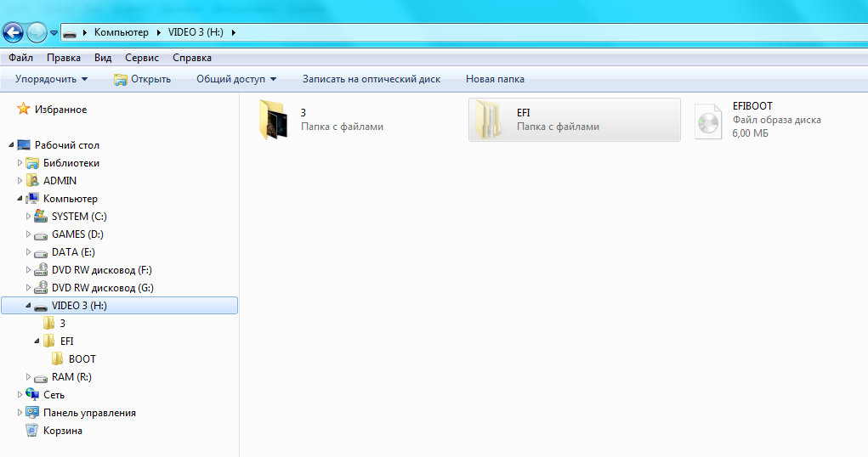Click the Компьютер breadcrumb in the address bar
The height and width of the screenshot is (457, 868).
pyautogui.click(x=122, y=32)
